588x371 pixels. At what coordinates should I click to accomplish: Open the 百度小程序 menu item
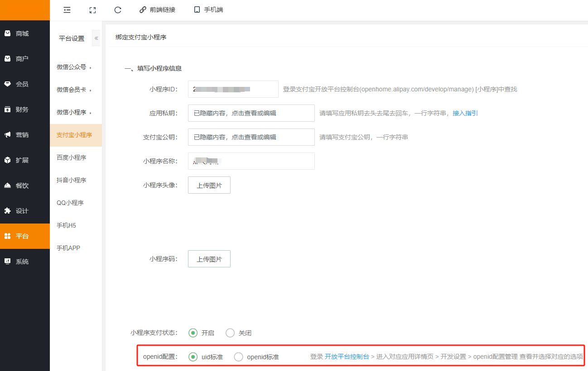click(72, 158)
